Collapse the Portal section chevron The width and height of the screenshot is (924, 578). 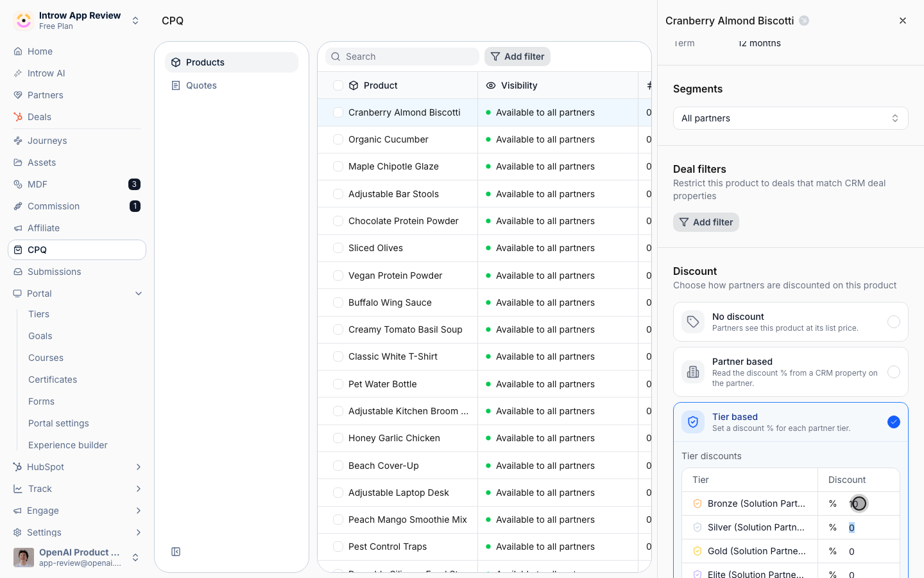(139, 293)
